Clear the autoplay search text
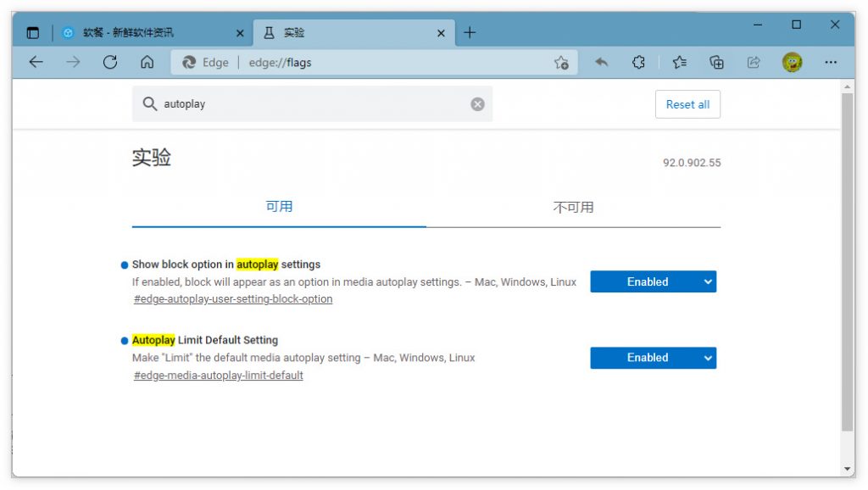 (x=478, y=104)
